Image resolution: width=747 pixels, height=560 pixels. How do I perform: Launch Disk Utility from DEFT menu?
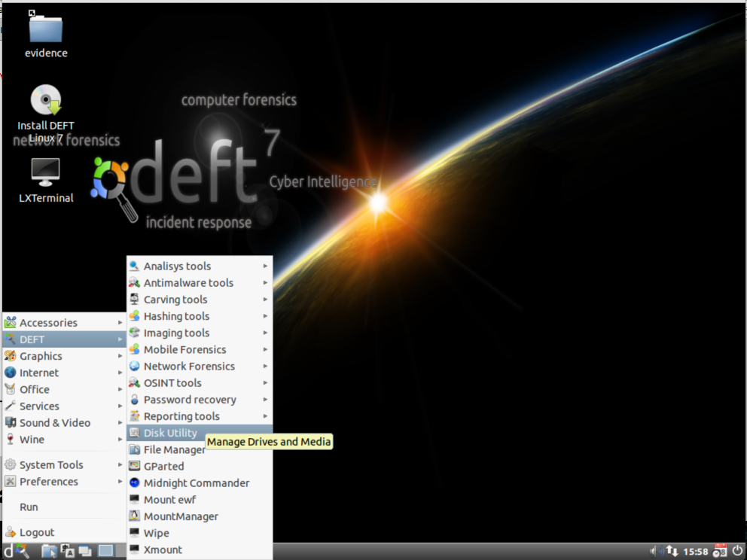coord(200,433)
